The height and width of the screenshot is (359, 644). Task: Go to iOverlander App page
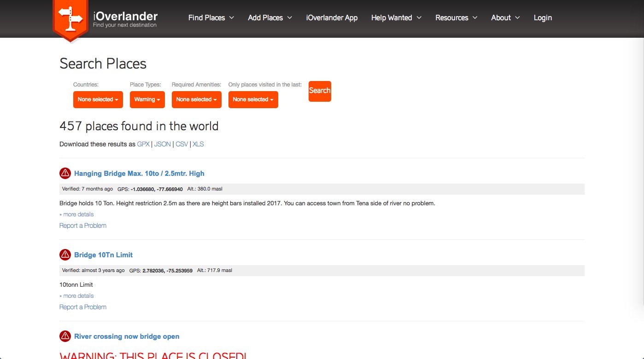pyautogui.click(x=332, y=17)
